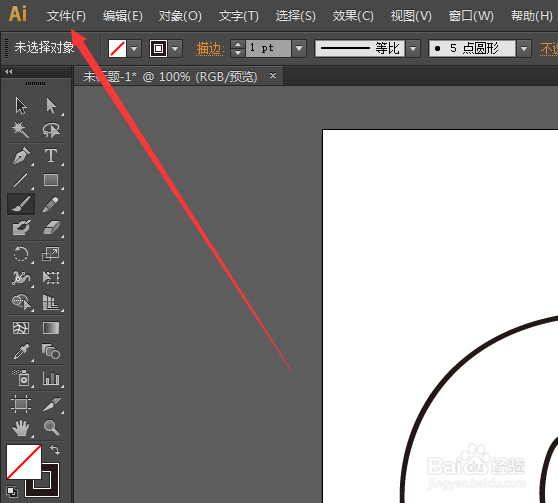This screenshot has width=558, height=503.
Task: Open the brush definition dropdown arrow
Action: (x=524, y=48)
